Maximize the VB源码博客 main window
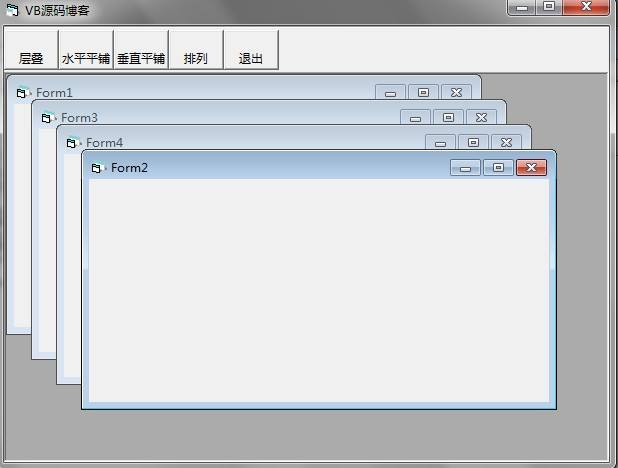The width and height of the screenshot is (618, 468). pyautogui.click(x=549, y=7)
